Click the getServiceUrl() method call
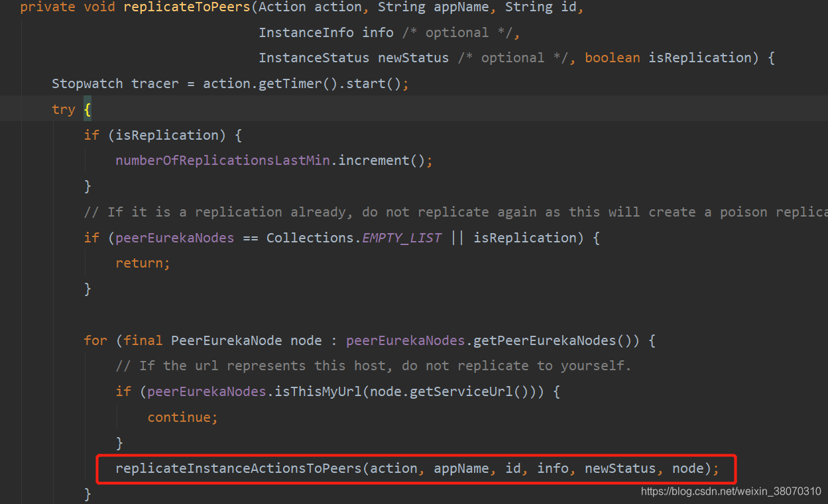Viewport: 828px width, 504px height. point(464,391)
